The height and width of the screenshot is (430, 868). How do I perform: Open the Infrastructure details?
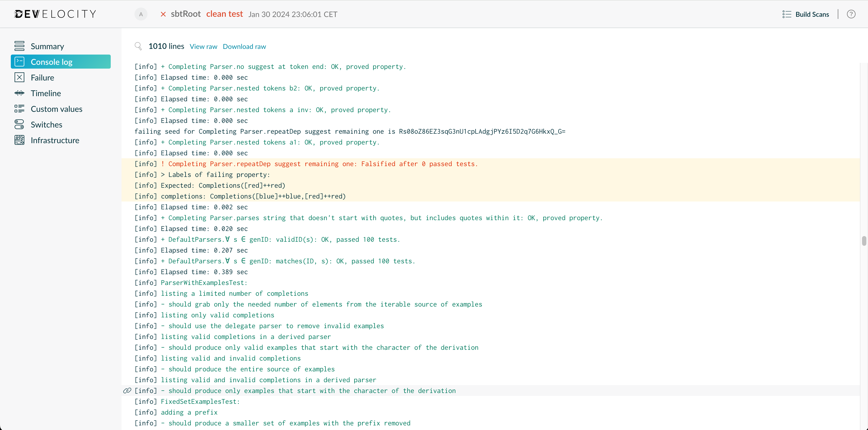[x=55, y=140]
